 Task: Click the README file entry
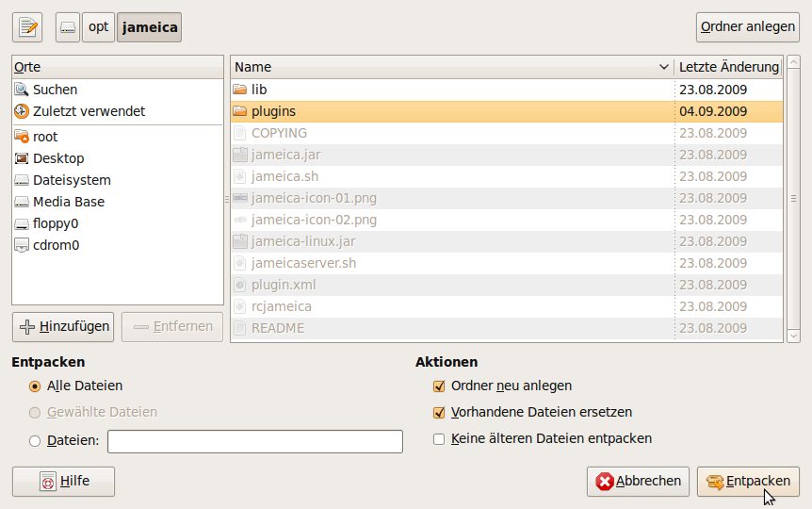point(507,329)
